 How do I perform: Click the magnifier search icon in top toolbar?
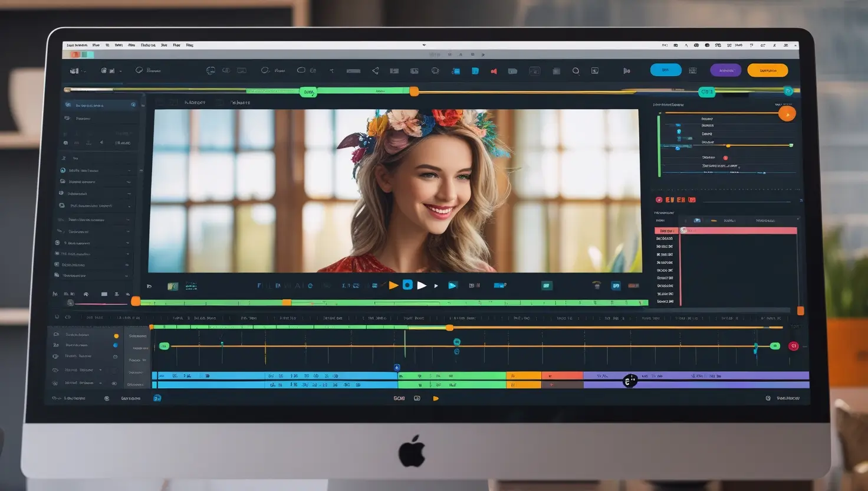click(576, 71)
